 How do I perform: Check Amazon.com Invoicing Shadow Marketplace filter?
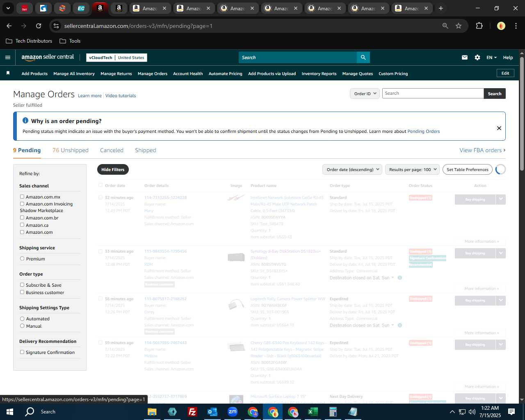[x=22, y=203]
